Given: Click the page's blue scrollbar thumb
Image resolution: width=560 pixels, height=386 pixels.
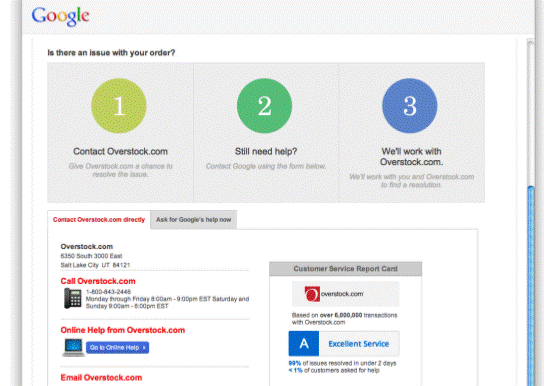Looking at the screenshot, I should (x=531, y=286).
